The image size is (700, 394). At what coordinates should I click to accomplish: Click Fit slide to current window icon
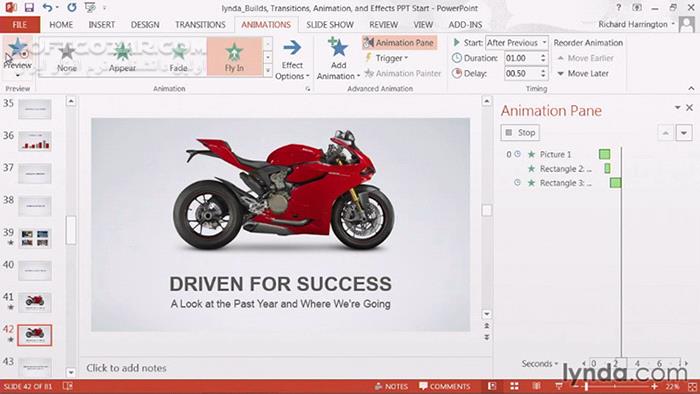point(692,386)
